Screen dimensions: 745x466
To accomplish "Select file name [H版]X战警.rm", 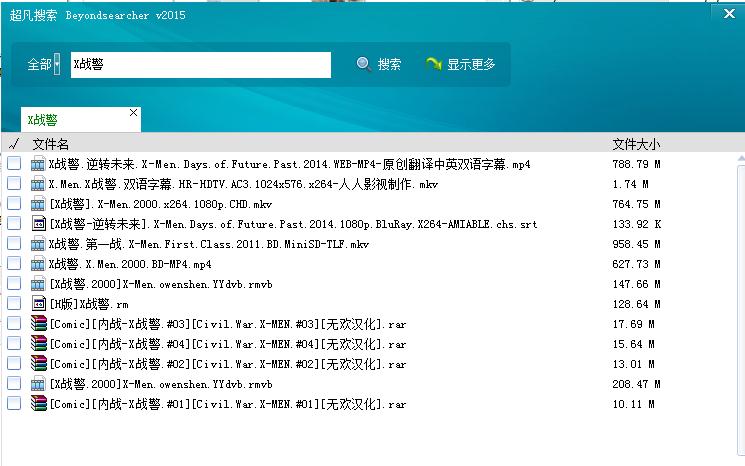I will tap(89, 304).
